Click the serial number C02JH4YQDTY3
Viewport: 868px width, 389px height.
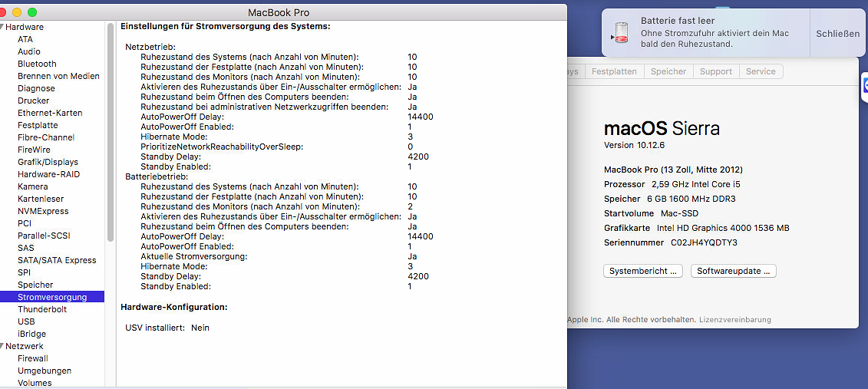[704, 242]
